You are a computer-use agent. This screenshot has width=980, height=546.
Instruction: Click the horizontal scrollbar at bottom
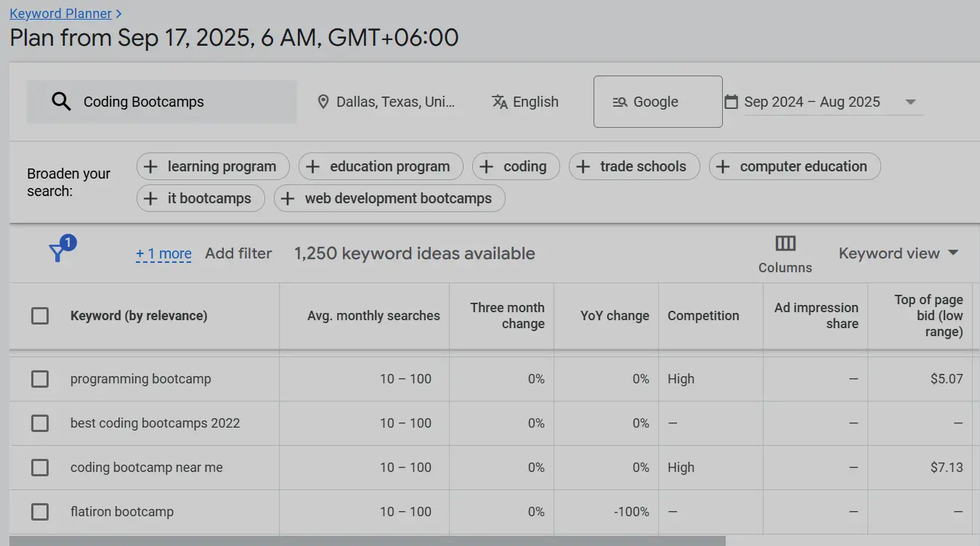point(367,540)
